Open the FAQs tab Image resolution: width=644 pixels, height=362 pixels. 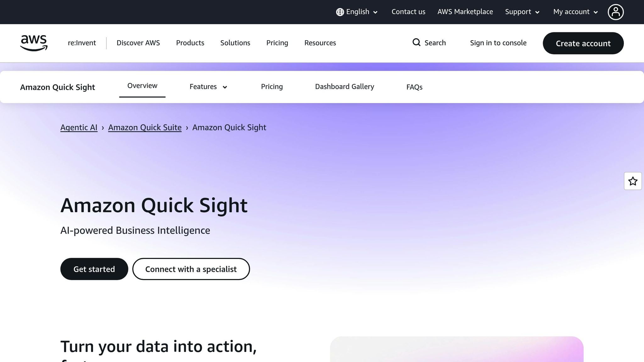pyautogui.click(x=414, y=87)
